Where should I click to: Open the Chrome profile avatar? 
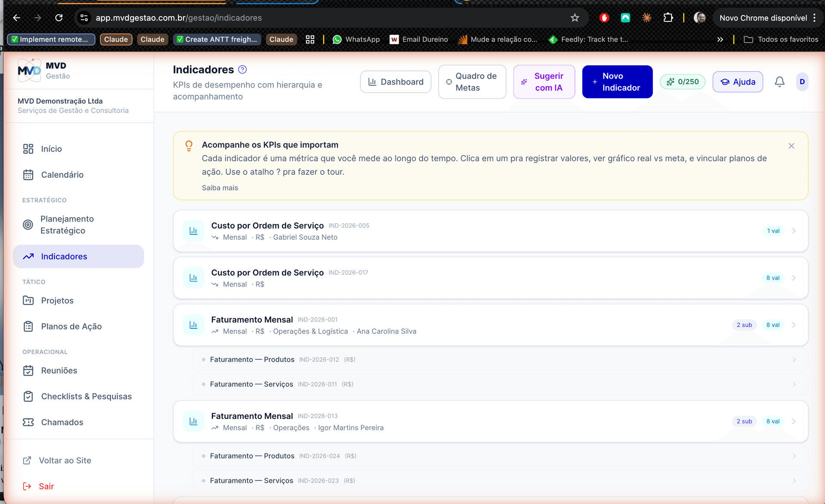pos(700,18)
